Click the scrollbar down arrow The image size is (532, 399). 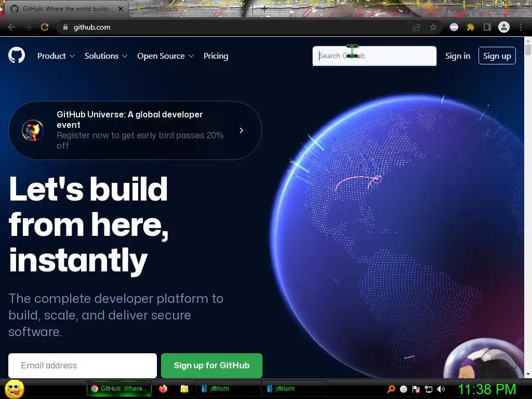point(528,374)
